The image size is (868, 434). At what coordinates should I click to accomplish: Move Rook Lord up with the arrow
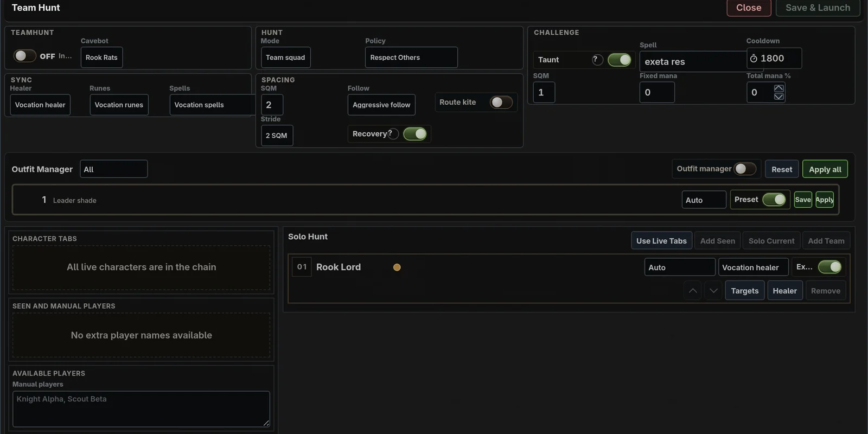tap(693, 291)
